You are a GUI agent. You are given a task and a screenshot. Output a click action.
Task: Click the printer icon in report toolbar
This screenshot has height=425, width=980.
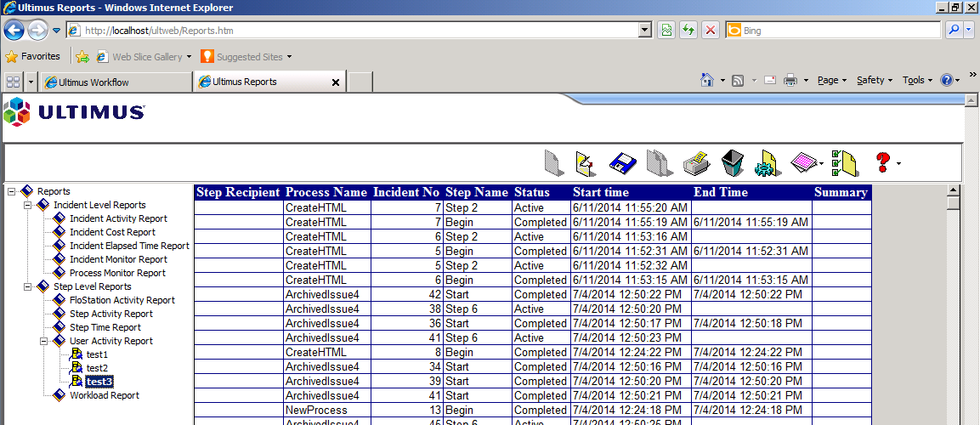click(x=696, y=163)
